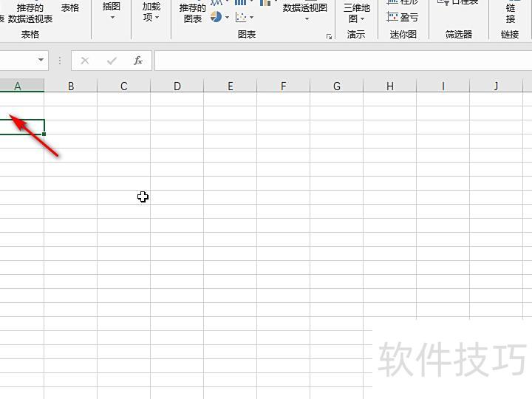This screenshot has width=532, height=399.
Task: Click the Enter checkmark formula button
Action: tap(112, 61)
